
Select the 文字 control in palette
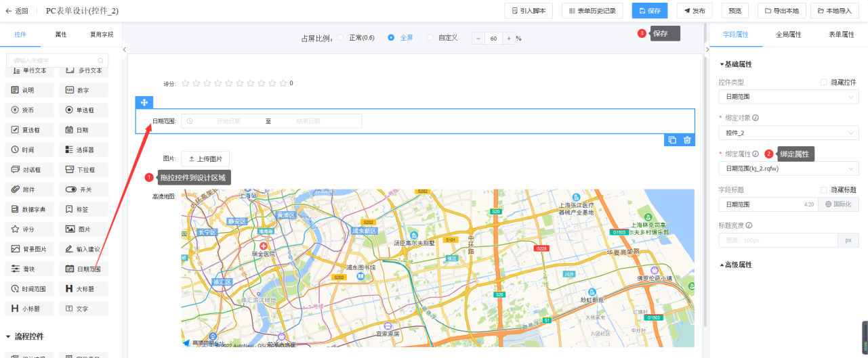[83, 309]
